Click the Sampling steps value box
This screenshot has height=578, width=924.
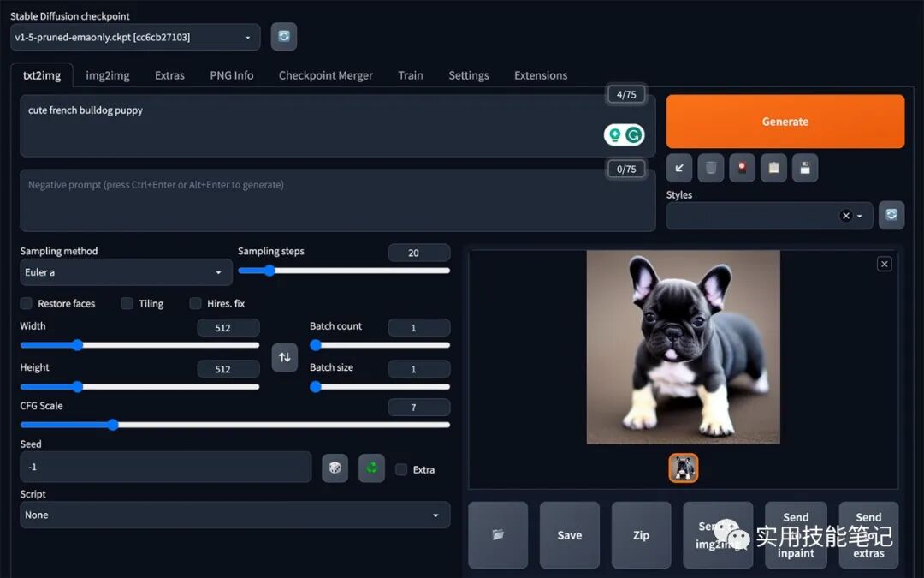tap(419, 253)
